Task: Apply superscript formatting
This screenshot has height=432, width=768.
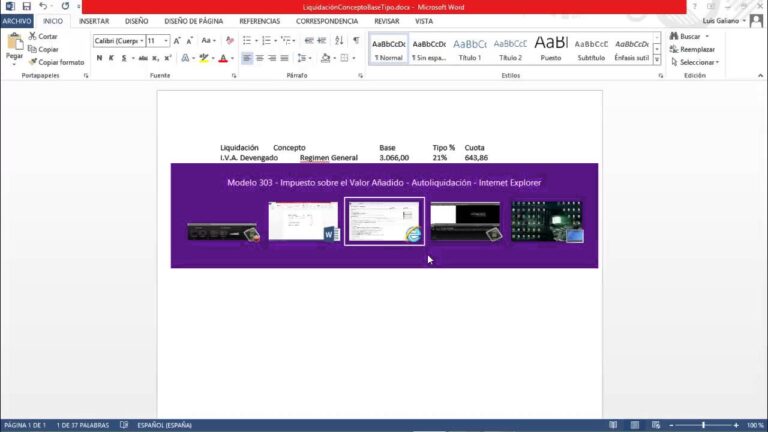Action: click(x=168, y=58)
